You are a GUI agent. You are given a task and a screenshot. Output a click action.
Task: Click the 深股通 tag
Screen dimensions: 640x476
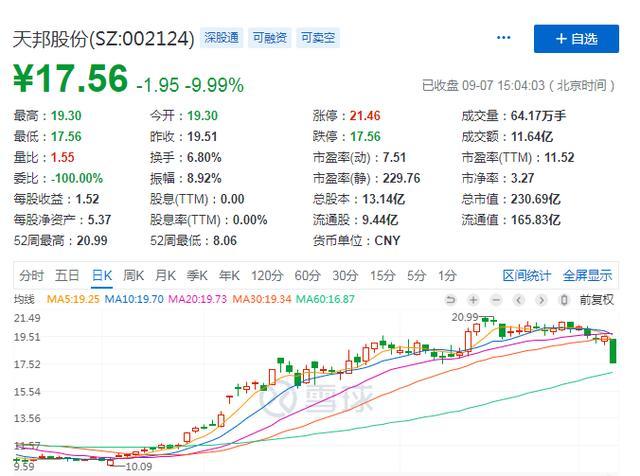(x=221, y=38)
